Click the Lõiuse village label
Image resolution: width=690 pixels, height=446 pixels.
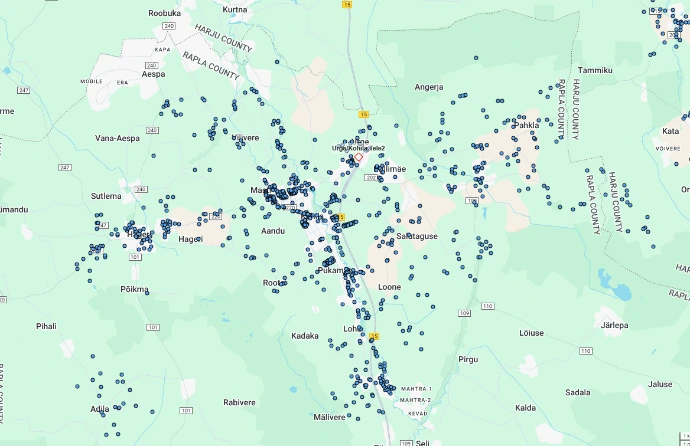[x=532, y=331]
